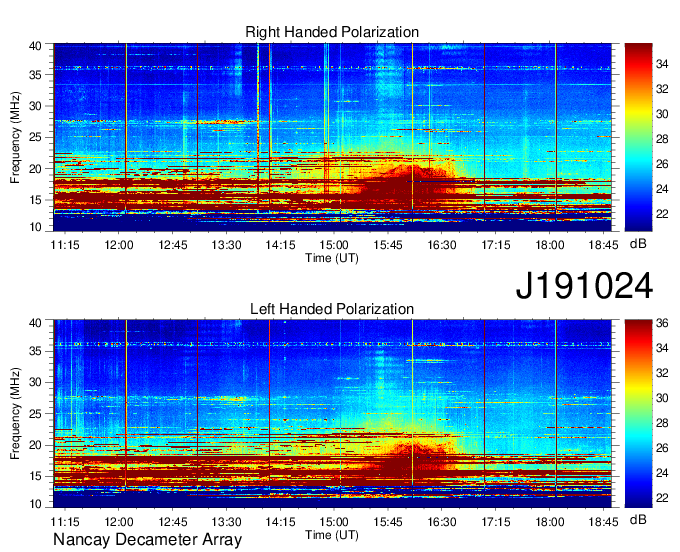
Task: Click the 20 MHz tick on Left Handed plot
Action: pos(35,446)
